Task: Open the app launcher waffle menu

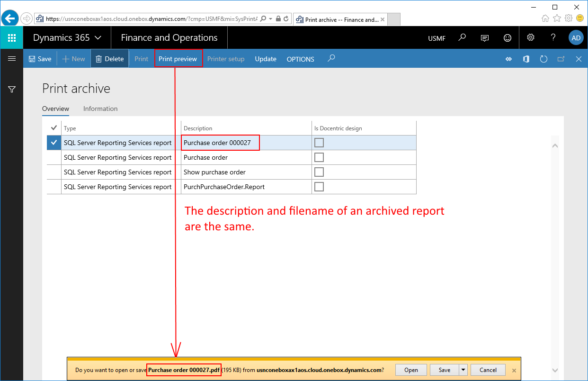Action: tap(12, 38)
